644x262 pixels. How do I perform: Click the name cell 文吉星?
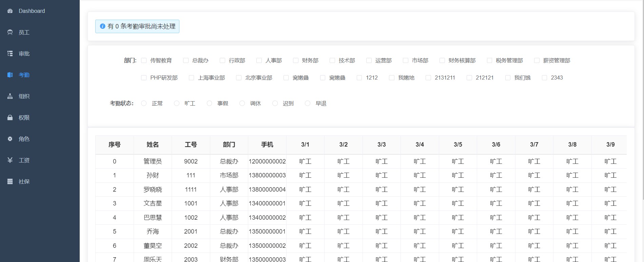(x=153, y=203)
